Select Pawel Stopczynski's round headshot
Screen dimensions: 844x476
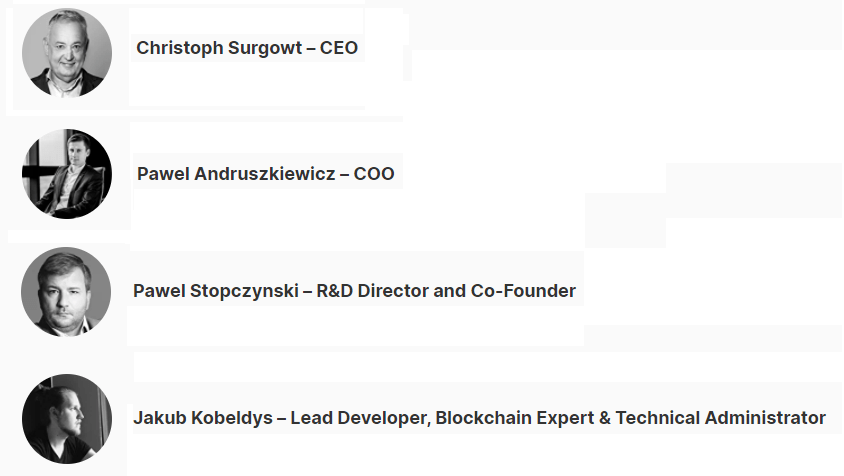pos(66,292)
